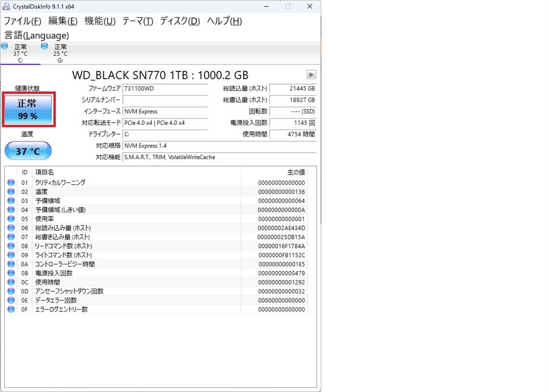Click raw value 00000000000032
Image resolution: width=549 pixels, height=392 pixels.
pos(281,292)
